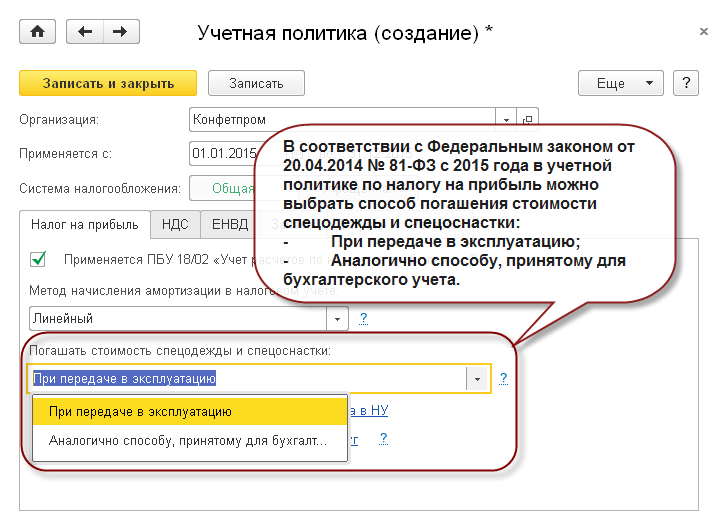Go to the home page icon
726x525 pixels.
coord(38,31)
